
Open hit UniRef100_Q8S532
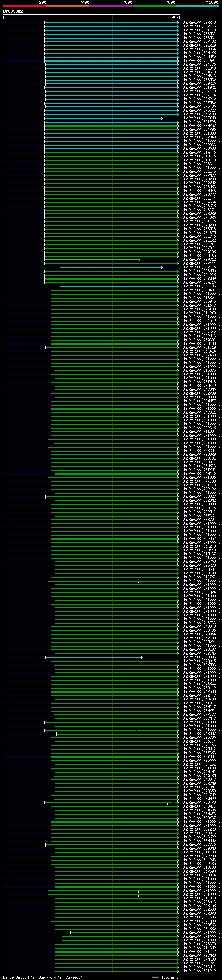[199, 34]
